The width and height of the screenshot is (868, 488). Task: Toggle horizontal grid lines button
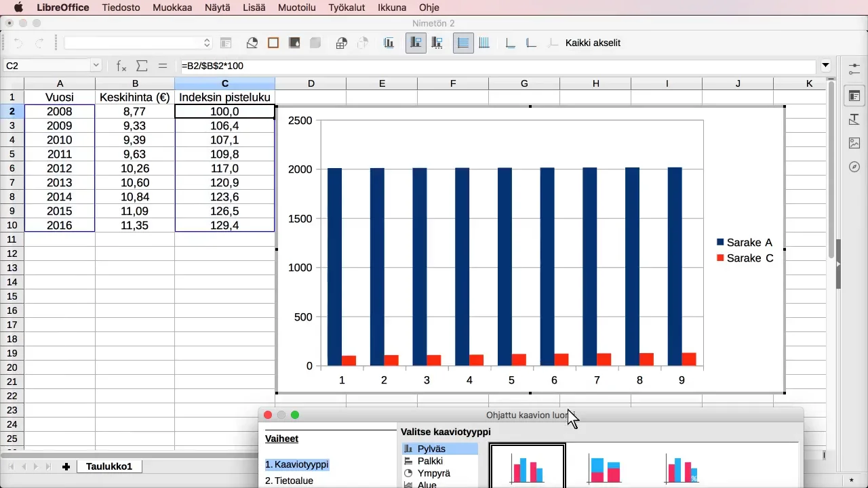[x=464, y=43]
